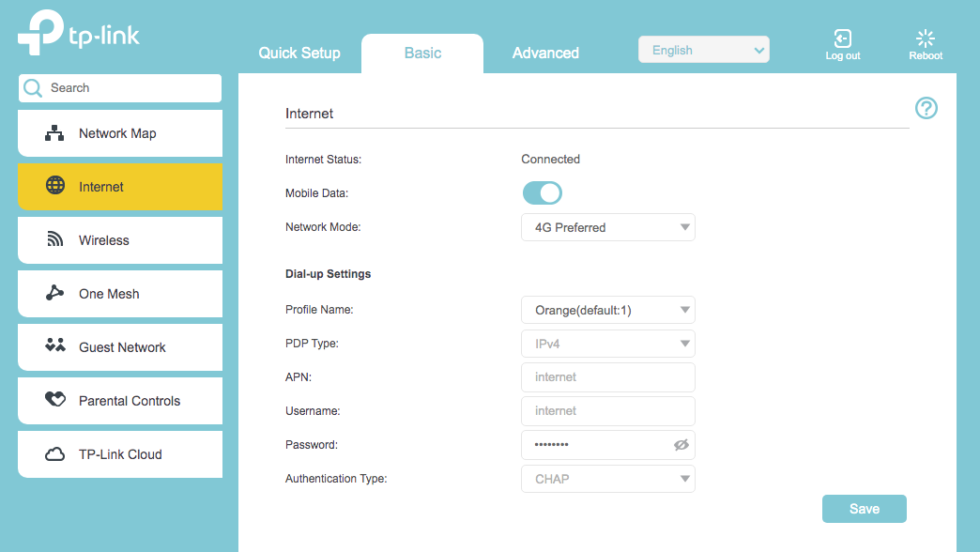Open the English language selector
The height and width of the screenshot is (552, 980).
click(x=703, y=51)
